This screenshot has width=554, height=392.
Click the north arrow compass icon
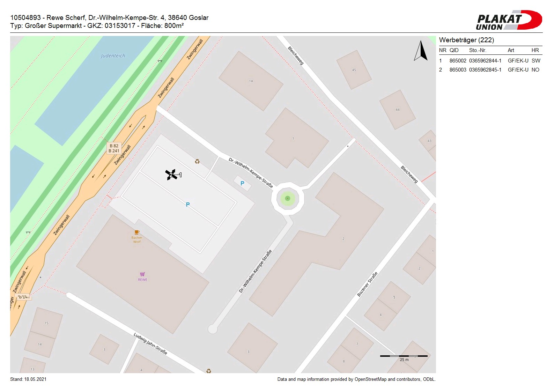click(x=421, y=51)
